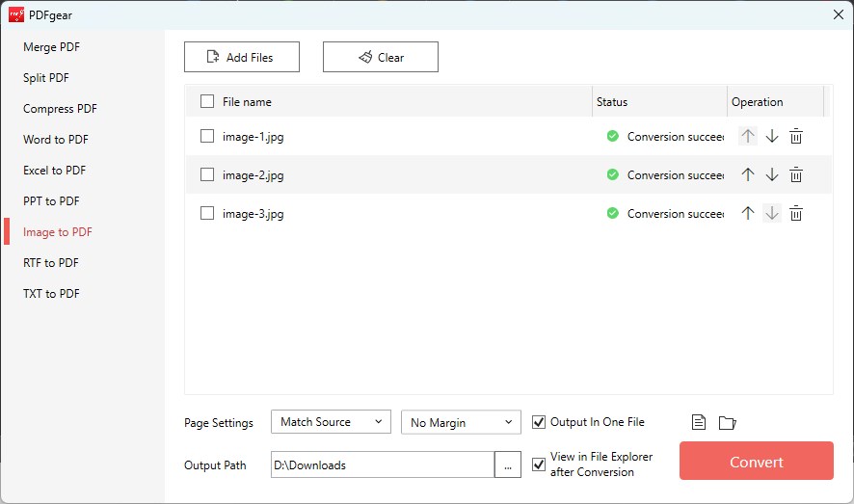Open the output document icon
854x504 pixels.
pyautogui.click(x=699, y=422)
